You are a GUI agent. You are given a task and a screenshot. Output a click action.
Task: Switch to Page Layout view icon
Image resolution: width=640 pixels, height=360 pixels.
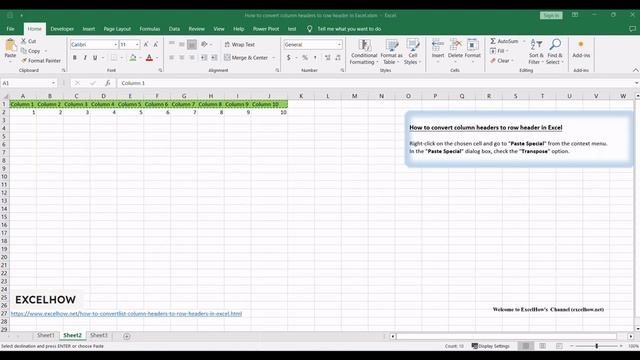coord(542,346)
